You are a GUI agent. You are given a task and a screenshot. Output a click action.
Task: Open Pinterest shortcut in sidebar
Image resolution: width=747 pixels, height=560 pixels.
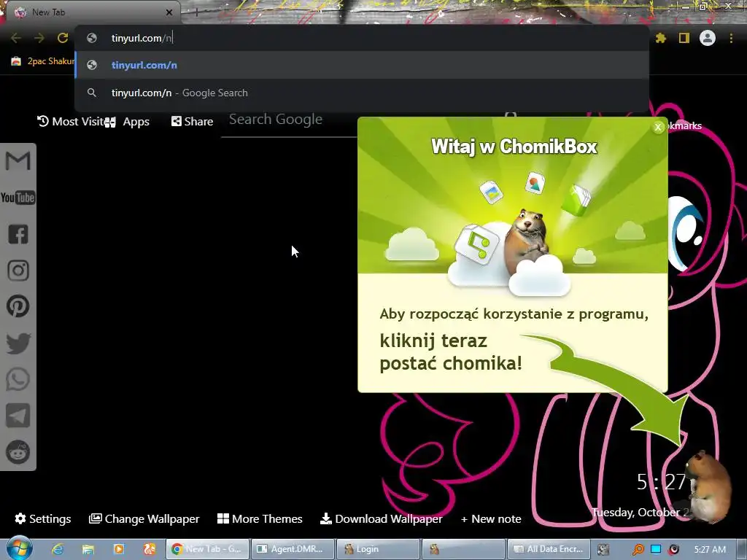(18, 306)
